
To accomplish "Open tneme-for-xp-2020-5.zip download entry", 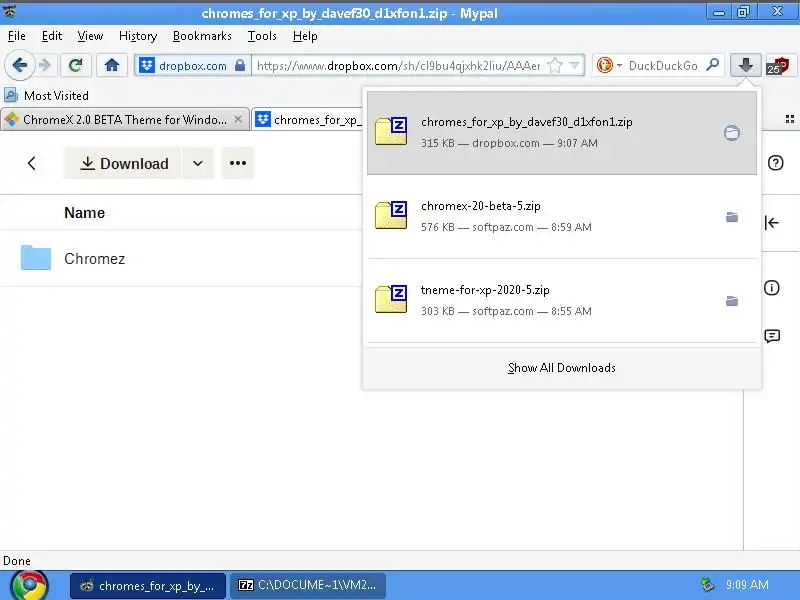I will (x=562, y=301).
